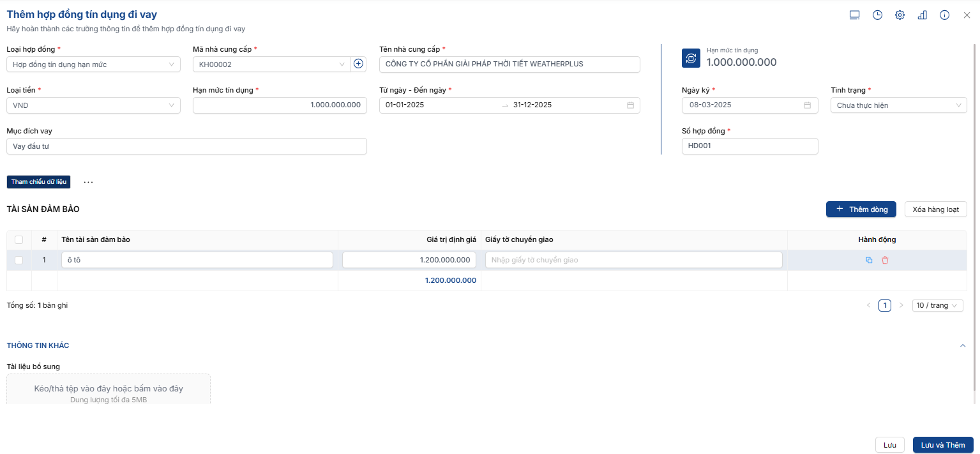
Task: Open the Loại hợp đồng dropdown
Action: 93,64
